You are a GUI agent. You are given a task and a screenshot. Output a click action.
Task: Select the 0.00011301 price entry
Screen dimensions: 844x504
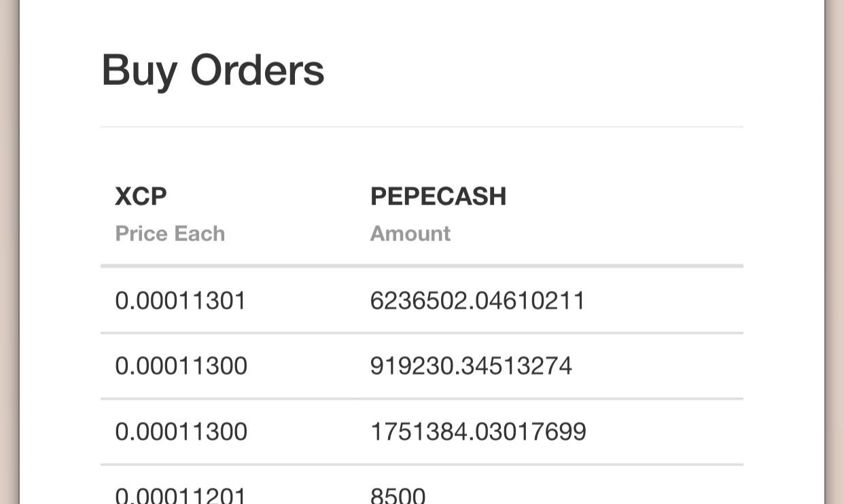coord(181,300)
